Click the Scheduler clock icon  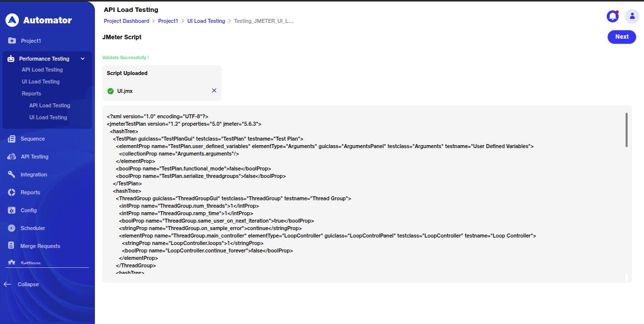point(12,229)
